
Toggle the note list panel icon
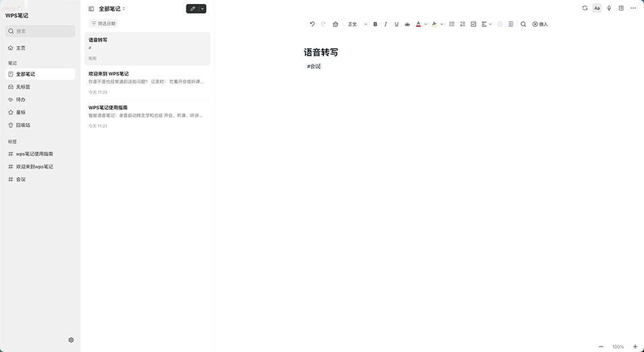91,9
